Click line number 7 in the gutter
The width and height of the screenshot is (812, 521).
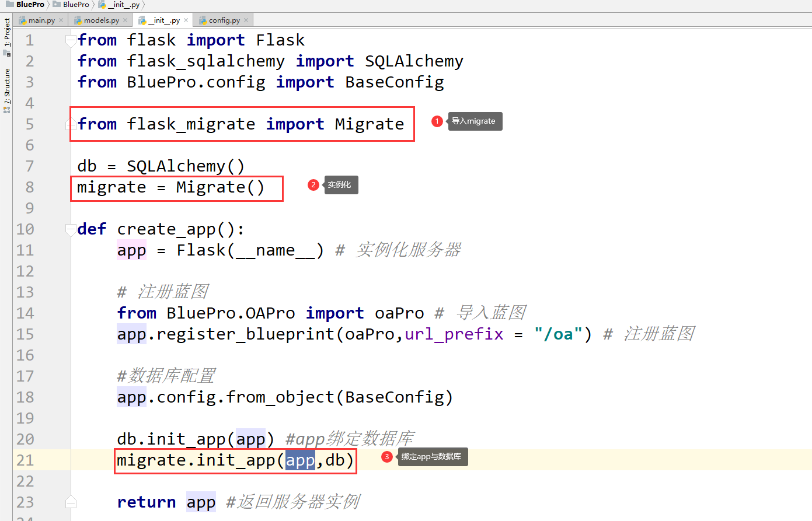click(30, 166)
